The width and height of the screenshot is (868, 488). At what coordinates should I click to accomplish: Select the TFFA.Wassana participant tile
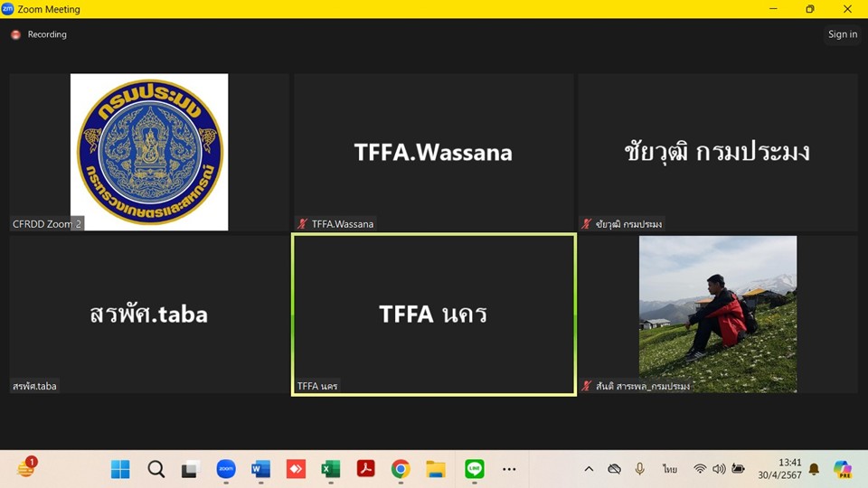point(433,152)
